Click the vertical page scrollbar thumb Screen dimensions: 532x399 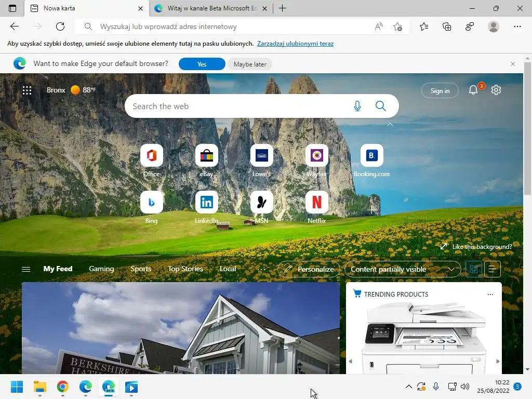point(527,128)
